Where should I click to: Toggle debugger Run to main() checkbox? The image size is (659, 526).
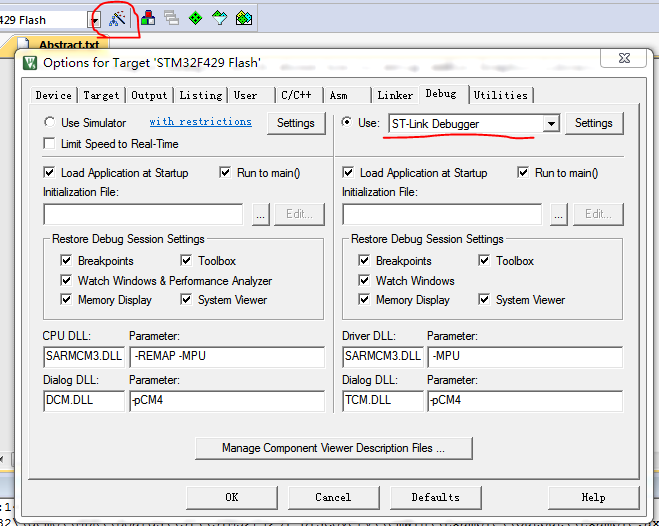(x=523, y=172)
